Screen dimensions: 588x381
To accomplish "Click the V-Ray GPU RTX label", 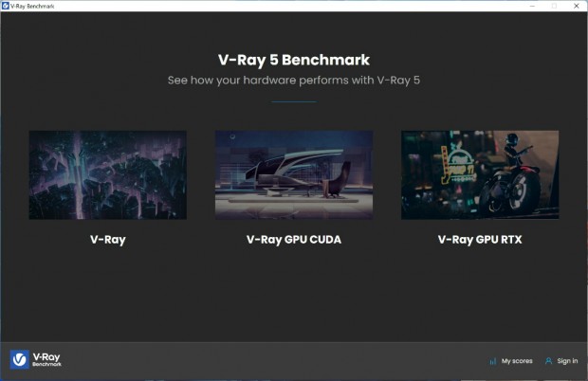I will (480, 240).
